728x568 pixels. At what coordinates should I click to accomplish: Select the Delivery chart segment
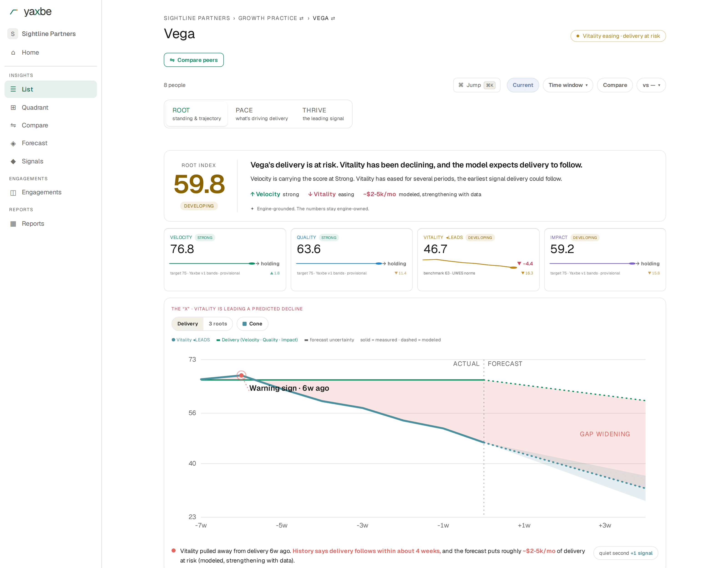coord(187,324)
